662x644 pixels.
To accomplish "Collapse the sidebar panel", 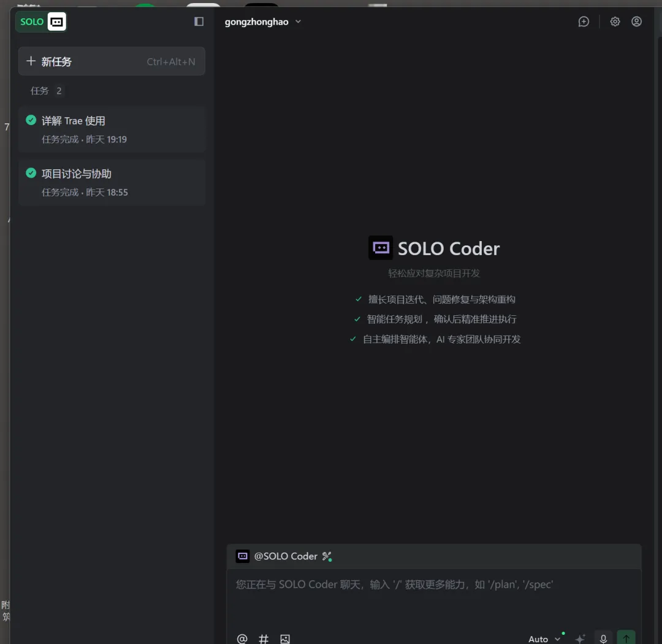I will click(x=199, y=21).
